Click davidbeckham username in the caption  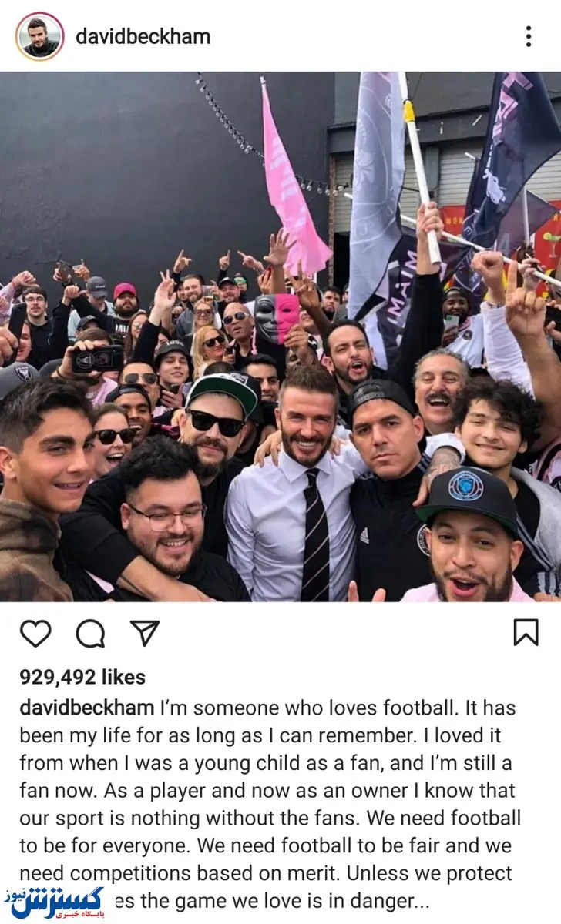tap(86, 708)
